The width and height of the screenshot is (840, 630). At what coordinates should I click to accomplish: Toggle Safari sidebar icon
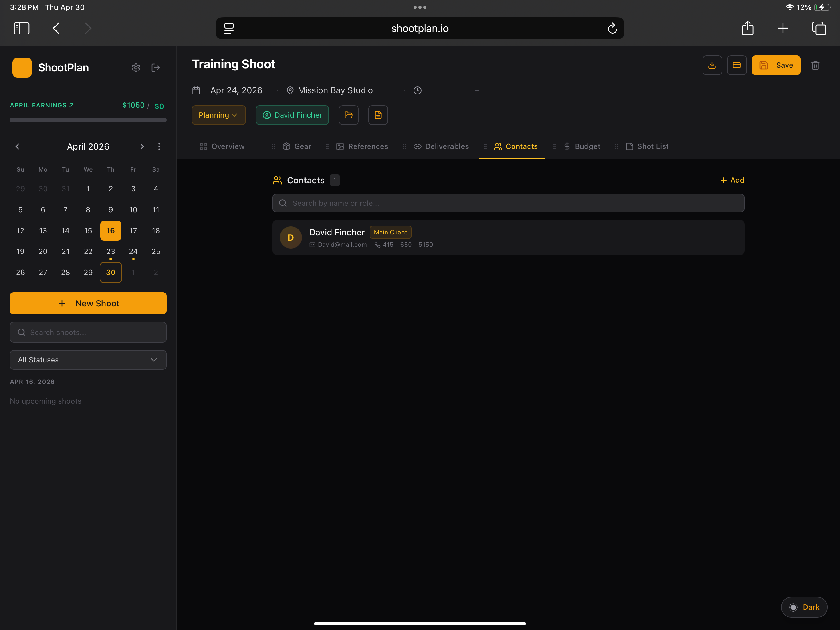pos(22,28)
